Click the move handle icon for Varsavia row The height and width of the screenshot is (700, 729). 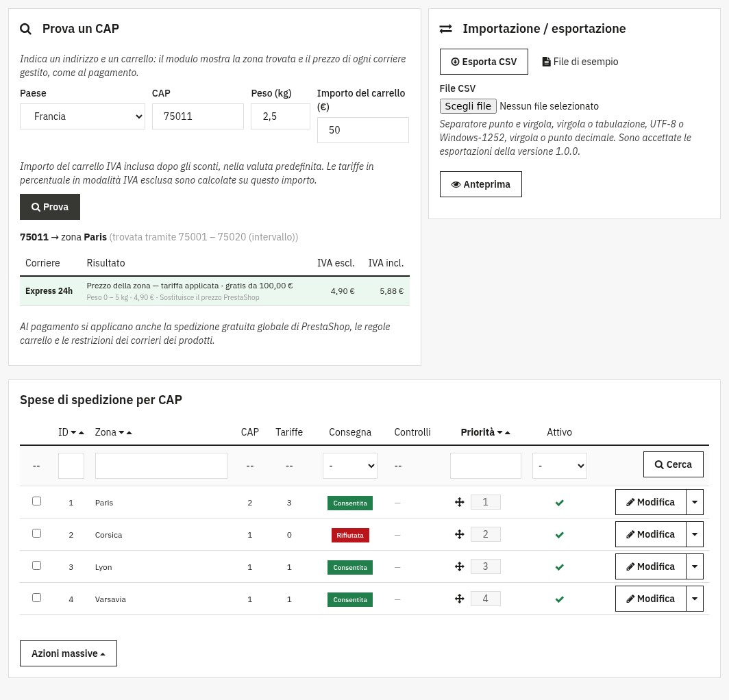tap(459, 598)
